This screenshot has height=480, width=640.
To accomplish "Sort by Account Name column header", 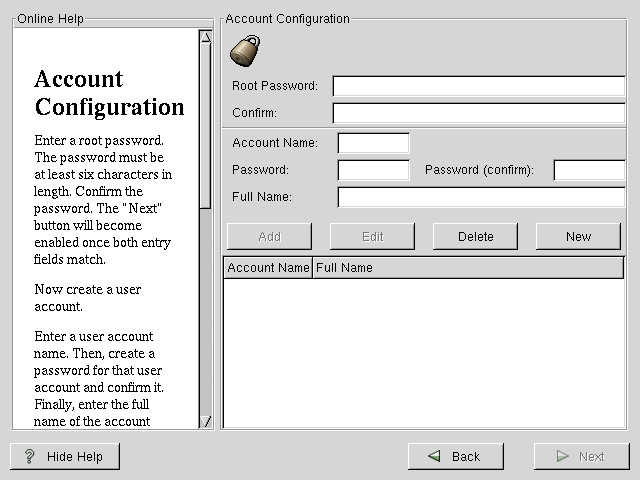I will coord(268,268).
